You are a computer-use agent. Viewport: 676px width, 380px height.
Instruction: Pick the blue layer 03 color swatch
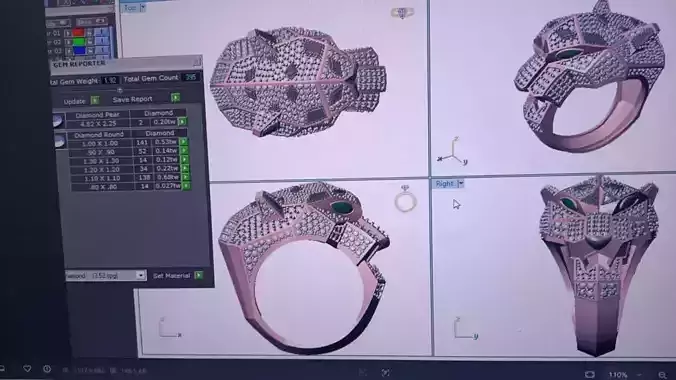(x=80, y=51)
